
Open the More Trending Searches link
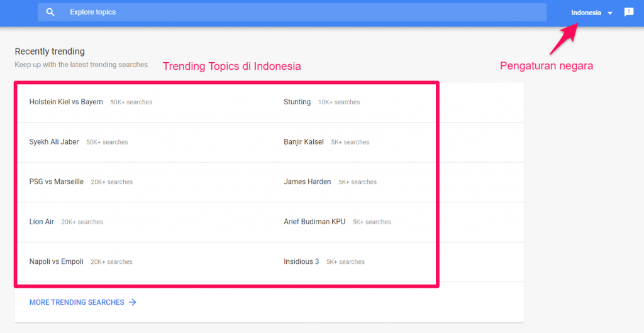point(77,302)
